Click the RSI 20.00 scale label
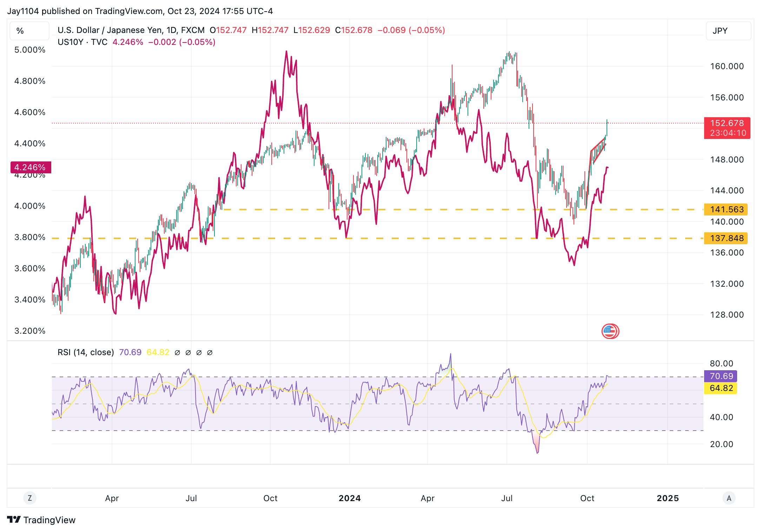This screenshot has width=761, height=532. (x=721, y=444)
